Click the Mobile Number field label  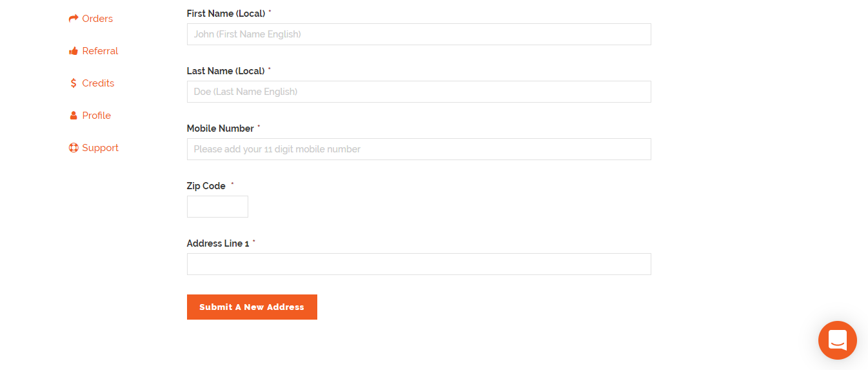coord(221,128)
